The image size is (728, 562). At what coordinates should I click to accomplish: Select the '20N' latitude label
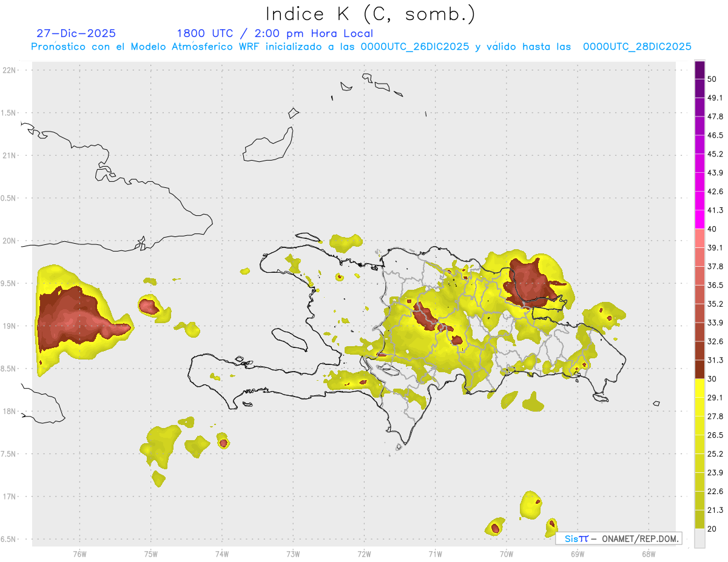point(10,241)
